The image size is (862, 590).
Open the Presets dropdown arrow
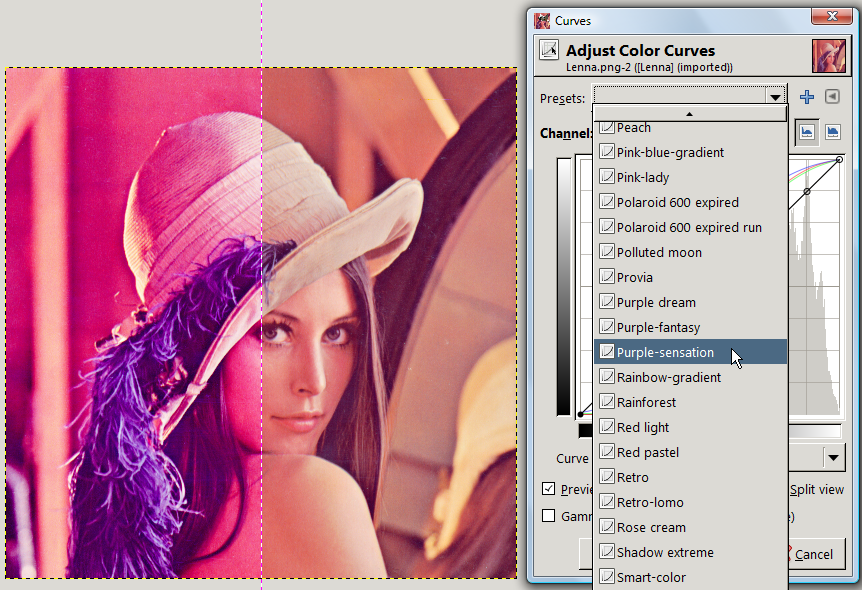(x=775, y=97)
